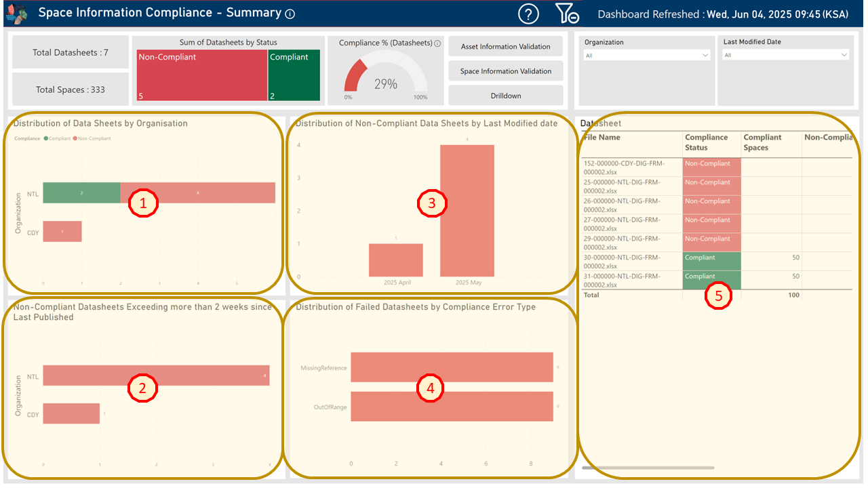Click red annotation marker number 3
This screenshot has width=868, height=488.
(431, 202)
